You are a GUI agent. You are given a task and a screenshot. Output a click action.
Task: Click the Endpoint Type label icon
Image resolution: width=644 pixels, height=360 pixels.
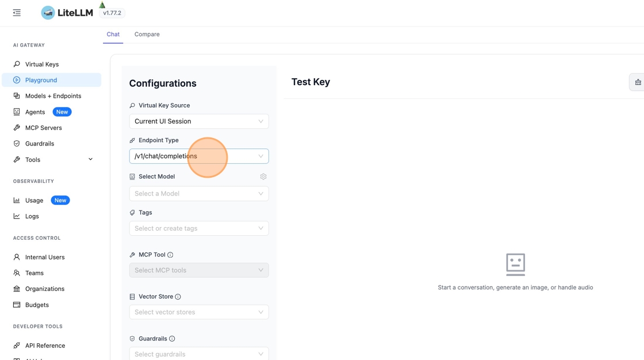click(x=132, y=140)
